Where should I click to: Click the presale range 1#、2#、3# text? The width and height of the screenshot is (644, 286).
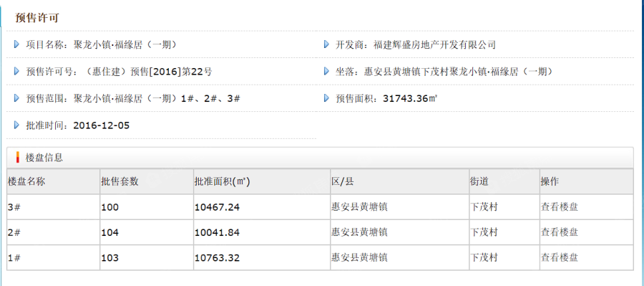point(210,98)
